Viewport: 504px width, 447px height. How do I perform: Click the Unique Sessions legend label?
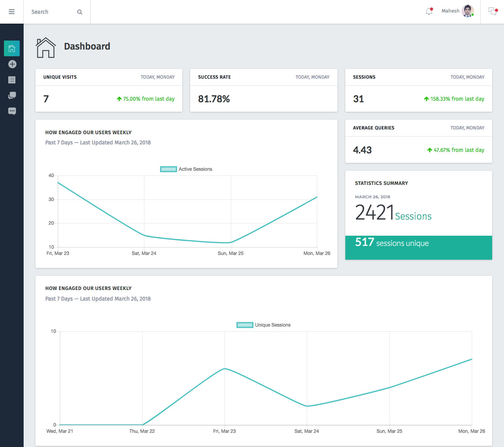pos(273,325)
